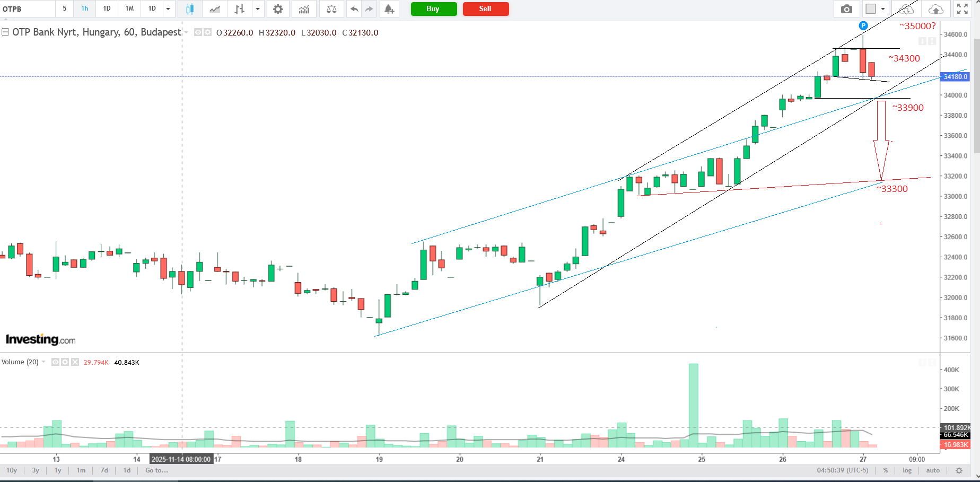980x482 pixels.
Task: Select the candlestick chart style icon
Action: pyautogui.click(x=189, y=9)
